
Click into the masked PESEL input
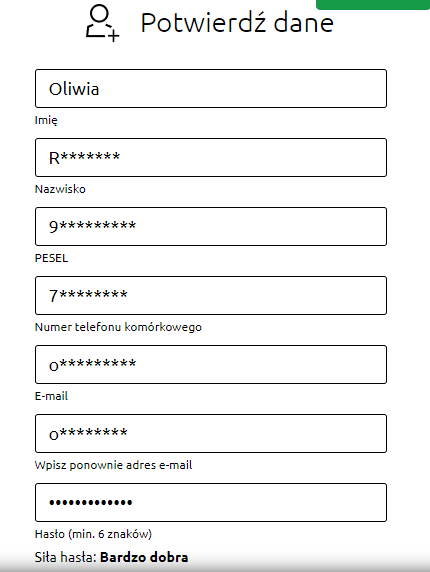coord(211,227)
